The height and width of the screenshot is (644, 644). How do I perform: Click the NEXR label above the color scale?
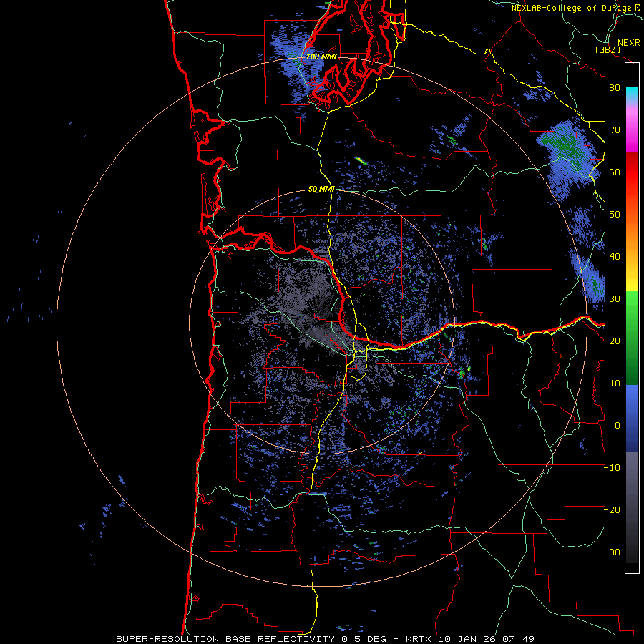(x=629, y=43)
